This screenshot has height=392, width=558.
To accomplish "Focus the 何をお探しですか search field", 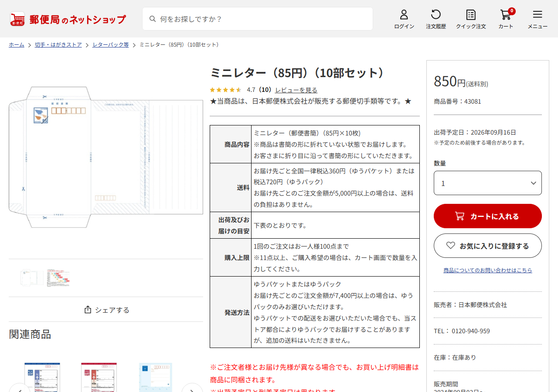I will coord(258,19).
